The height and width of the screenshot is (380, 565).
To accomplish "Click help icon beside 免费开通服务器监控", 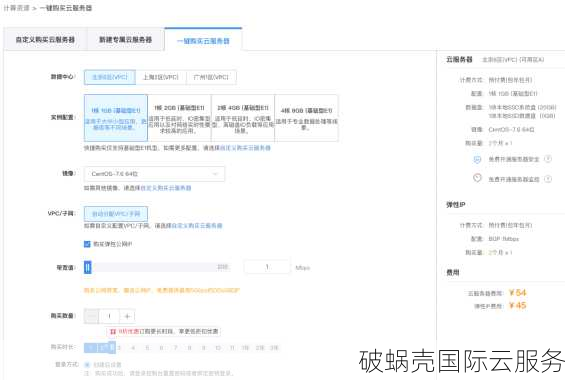I will point(548,179).
